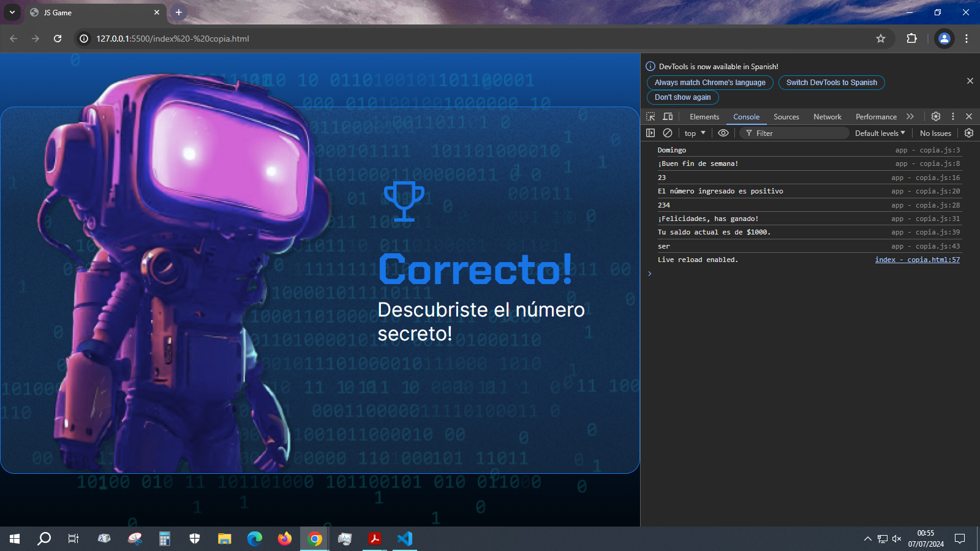Image resolution: width=980 pixels, height=551 pixels.
Task: Create a live expression with the eye icon
Action: point(723,133)
